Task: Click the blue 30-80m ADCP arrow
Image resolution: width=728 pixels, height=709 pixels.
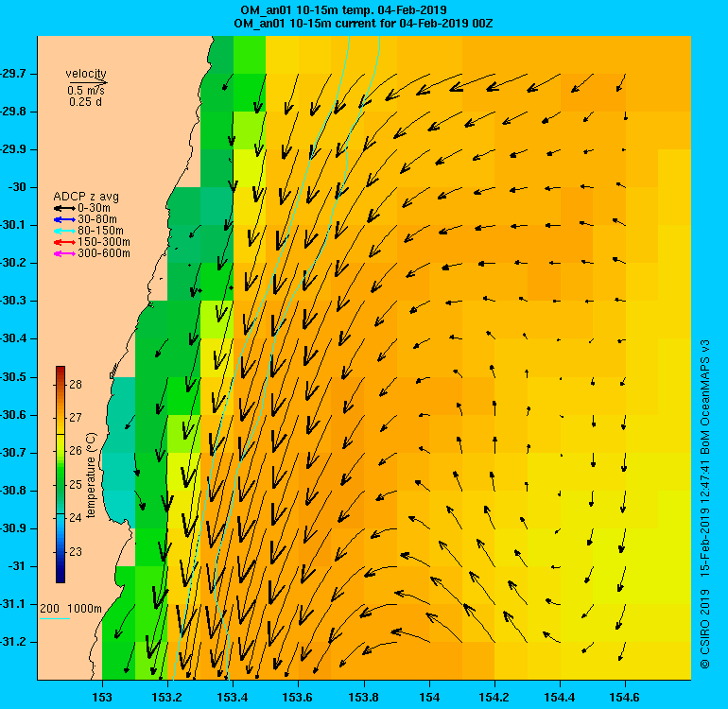Action: pos(64,219)
